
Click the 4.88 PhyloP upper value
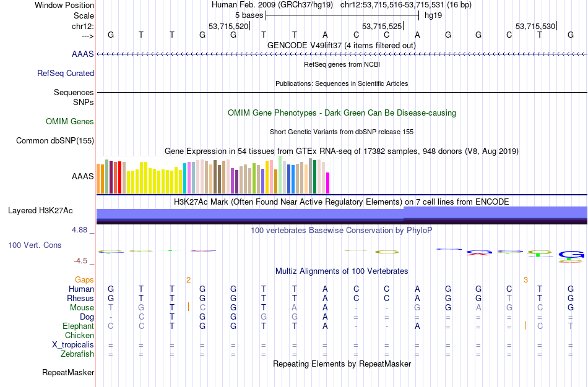click(x=79, y=229)
